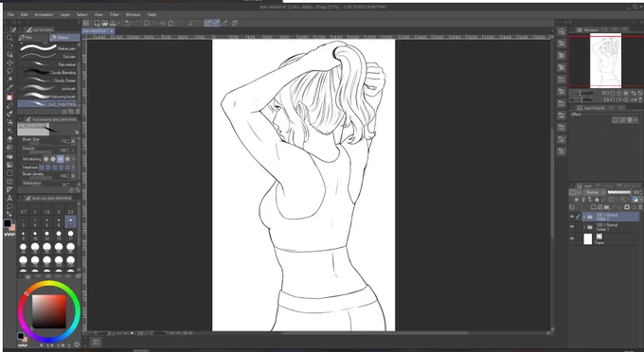Click zoom out button in Navigator
644x352 pixels.
pos(613,93)
